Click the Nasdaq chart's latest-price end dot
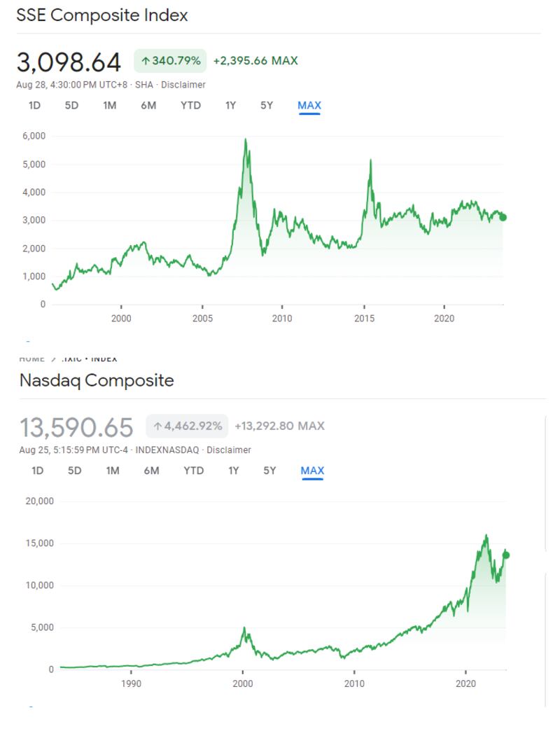Image resolution: width=560 pixels, height=729 pixels. (506, 555)
